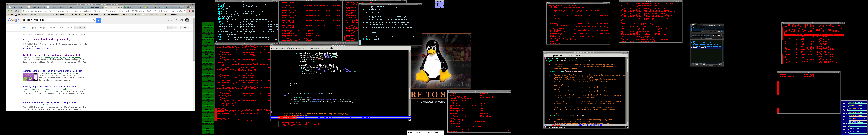Open Chrome home page icon

(x=19, y=11)
